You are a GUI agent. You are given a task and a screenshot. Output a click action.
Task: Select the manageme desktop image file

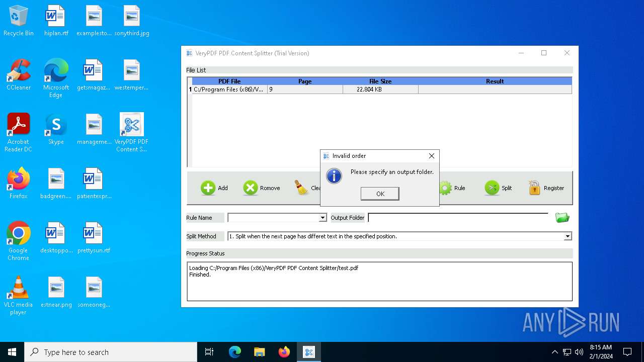coord(94,130)
